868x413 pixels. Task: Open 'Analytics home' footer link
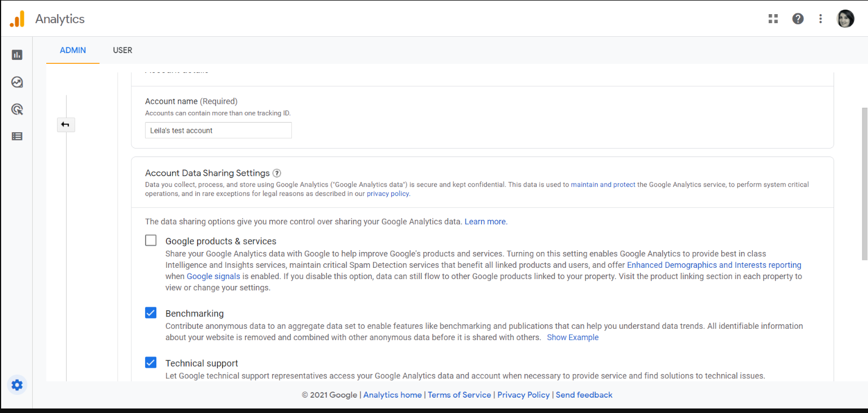(392, 395)
